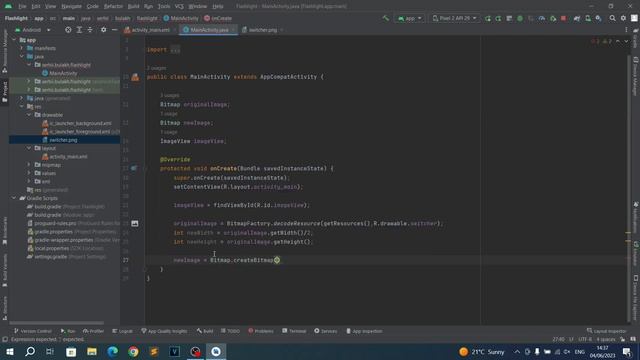Select settings.gradle in Gradle Scripts

(x=66, y=257)
